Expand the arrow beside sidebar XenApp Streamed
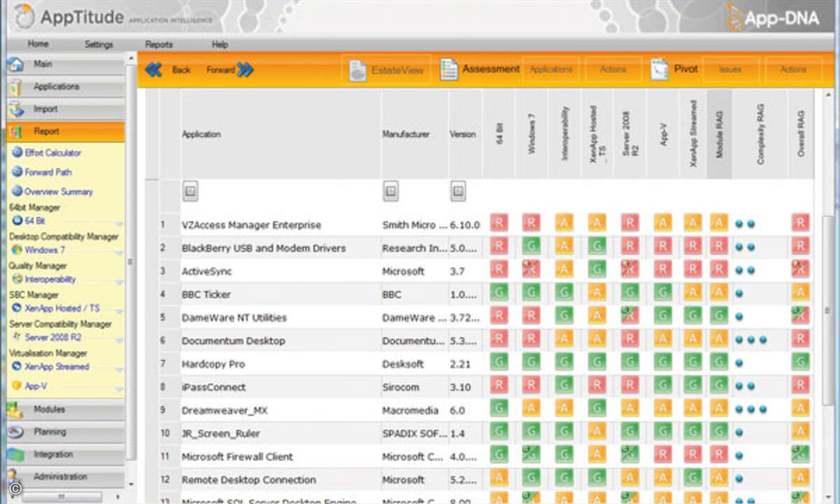Viewport: 840px width, 504px height. click(119, 370)
